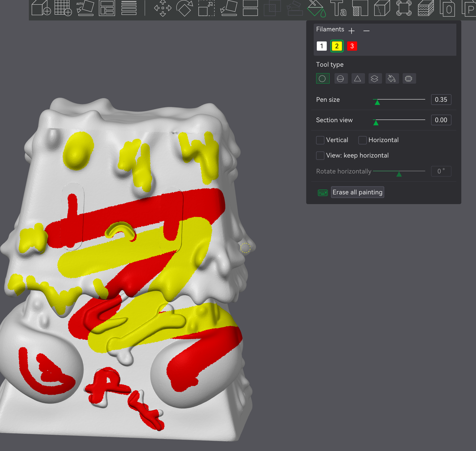
Task: Click the Section view slider track
Action: tap(399, 120)
